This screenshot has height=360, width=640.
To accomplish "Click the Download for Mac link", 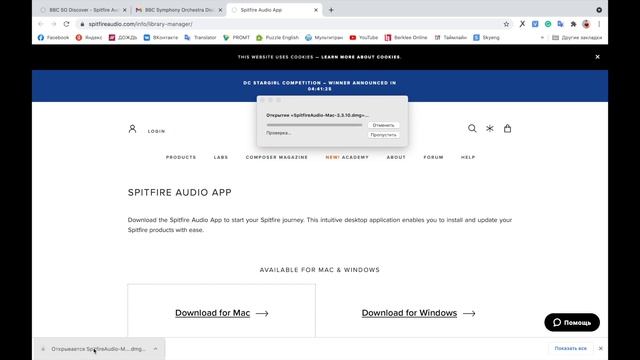I will pyautogui.click(x=212, y=313).
